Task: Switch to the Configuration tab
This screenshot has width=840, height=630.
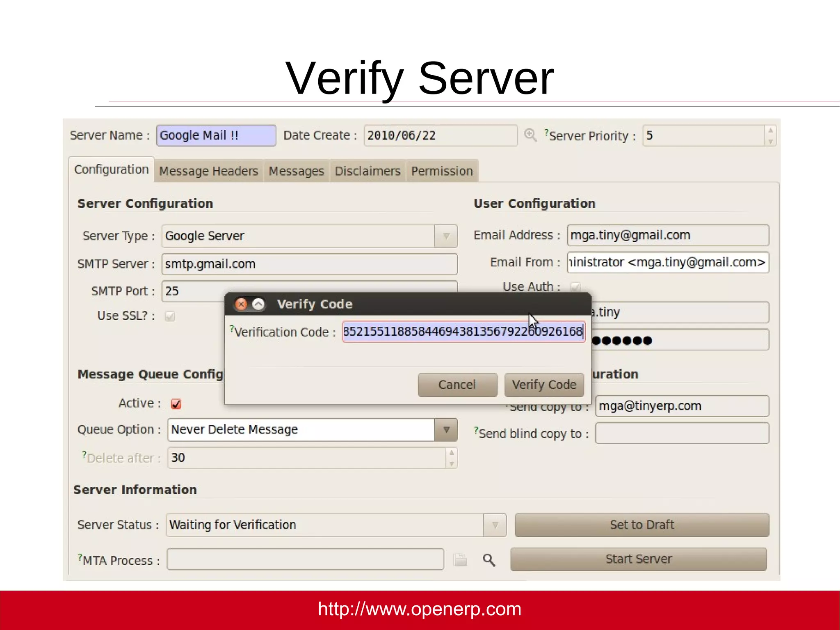Action: (111, 170)
